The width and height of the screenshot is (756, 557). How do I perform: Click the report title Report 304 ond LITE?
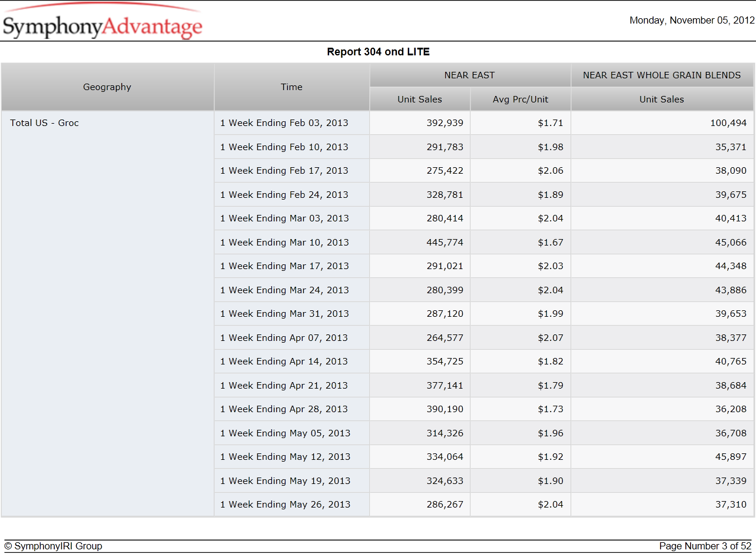click(x=379, y=52)
